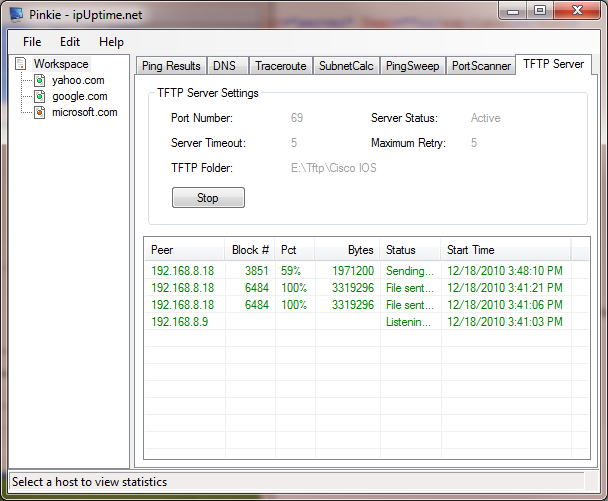Image resolution: width=608 pixels, height=501 pixels.
Task: Select the peer 192.168.8.9 row
Action: pos(366,322)
